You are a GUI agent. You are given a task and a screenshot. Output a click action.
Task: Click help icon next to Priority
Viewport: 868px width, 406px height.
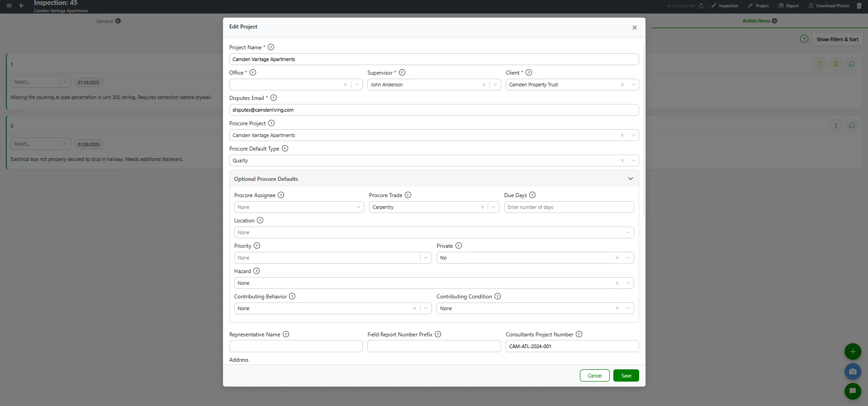(x=257, y=245)
